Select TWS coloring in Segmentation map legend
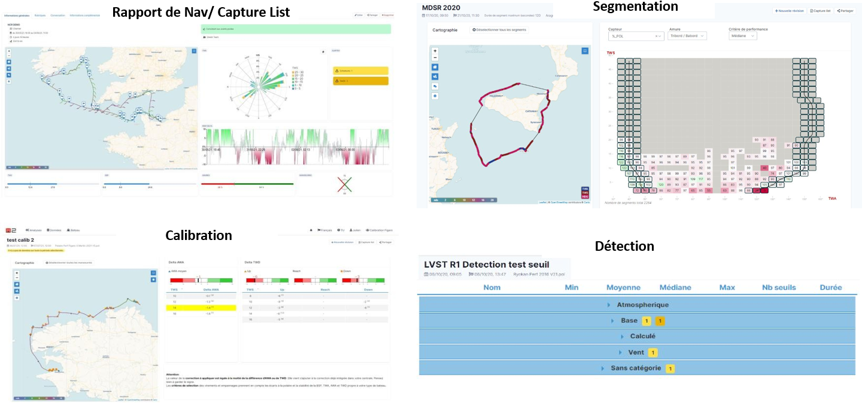The width and height of the screenshot is (868, 404). pos(585,193)
